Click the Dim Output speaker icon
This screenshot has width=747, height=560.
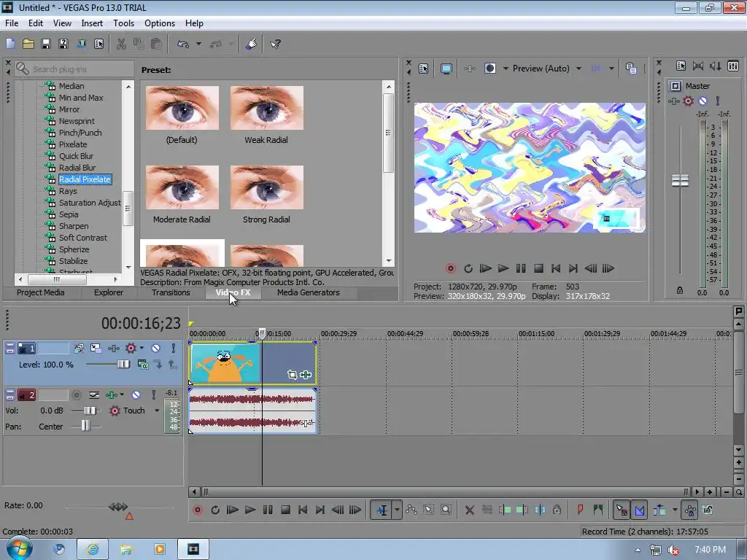(715, 66)
